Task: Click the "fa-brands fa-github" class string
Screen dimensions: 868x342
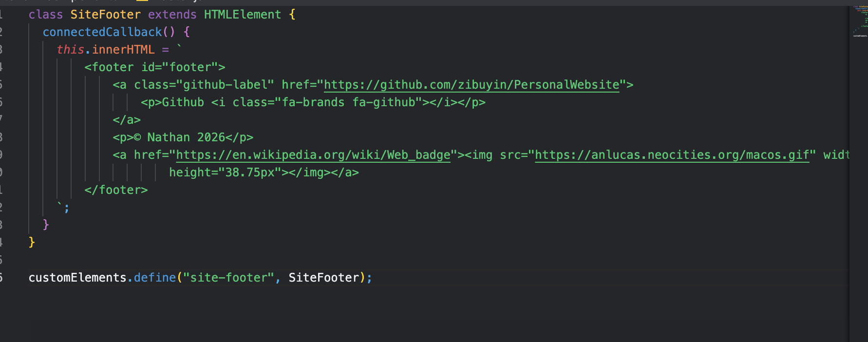Action: tap(348, 102)
